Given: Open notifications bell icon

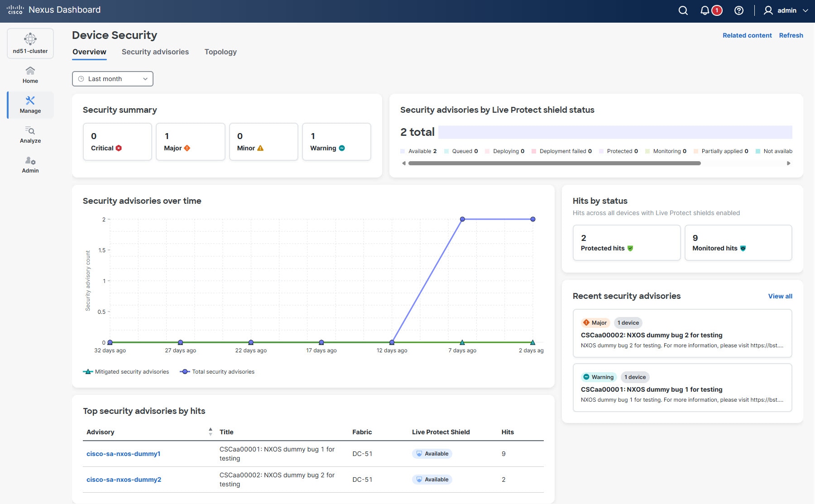Looking at the screenshot, I should tap(705, 10).
